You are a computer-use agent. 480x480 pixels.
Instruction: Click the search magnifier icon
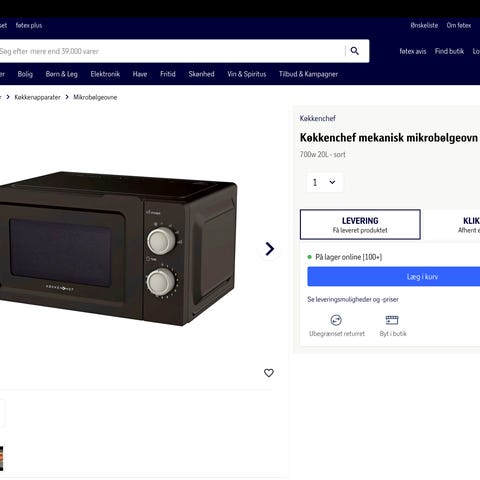pos(355,51)
